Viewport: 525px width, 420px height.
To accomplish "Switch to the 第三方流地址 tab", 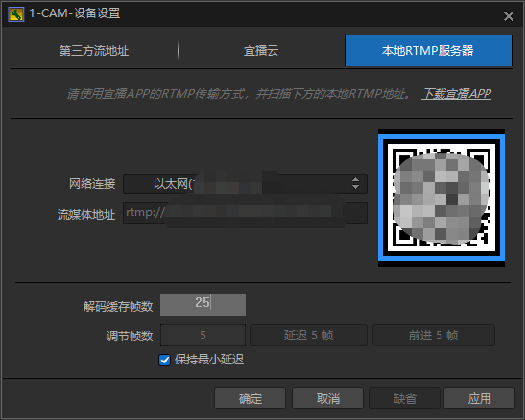I will [x=94, y=51].
